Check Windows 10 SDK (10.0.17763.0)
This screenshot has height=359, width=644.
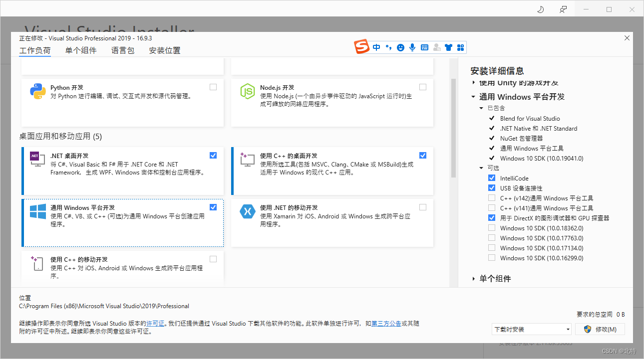(x=492, y=238)
